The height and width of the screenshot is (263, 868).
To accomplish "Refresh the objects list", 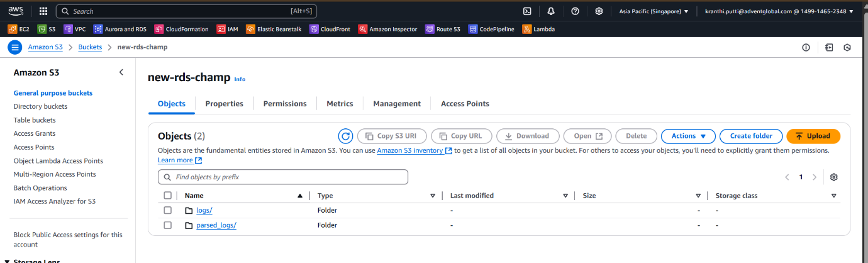I will (345, 136).
